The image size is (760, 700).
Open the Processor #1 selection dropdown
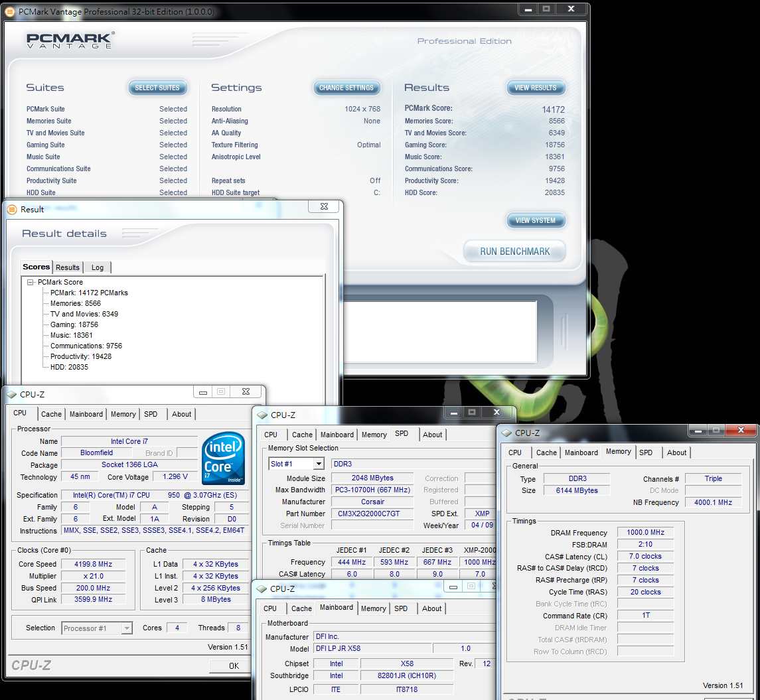127,628
